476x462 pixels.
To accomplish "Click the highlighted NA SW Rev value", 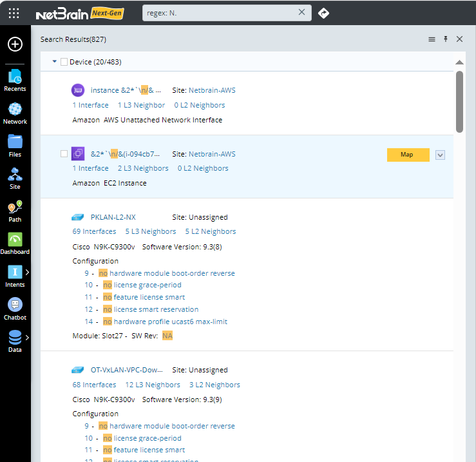I will point(167,336).
